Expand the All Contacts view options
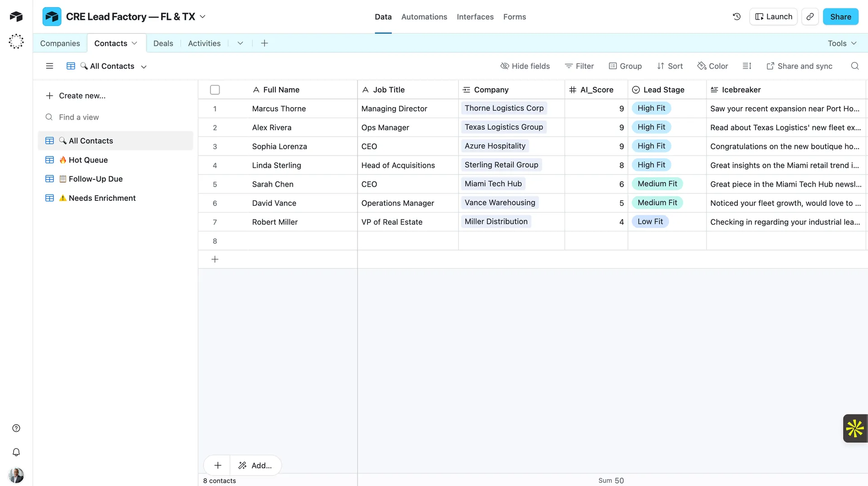The image size is (868, 486). tap(144, 66)
